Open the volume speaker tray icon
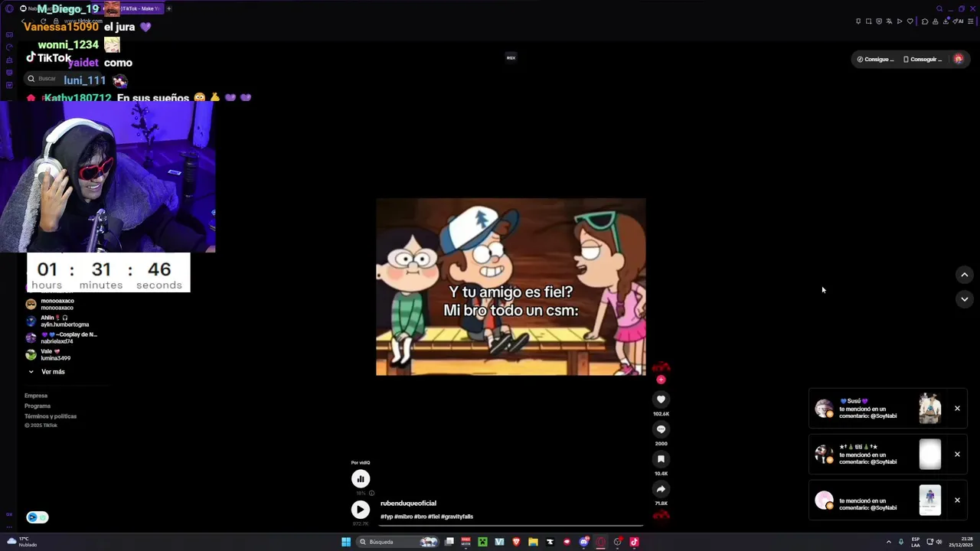Screen dimensions: 980x551 coord(939,542)
